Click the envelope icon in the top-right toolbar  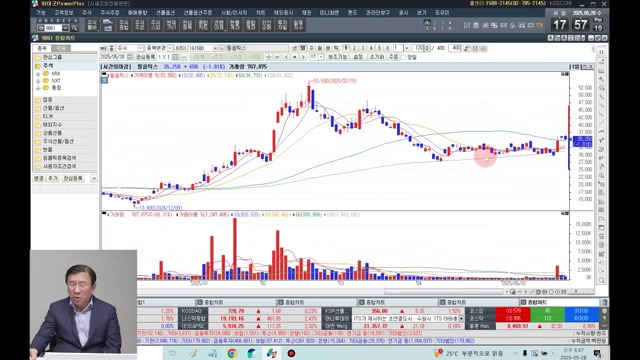[x=504, y=25]
